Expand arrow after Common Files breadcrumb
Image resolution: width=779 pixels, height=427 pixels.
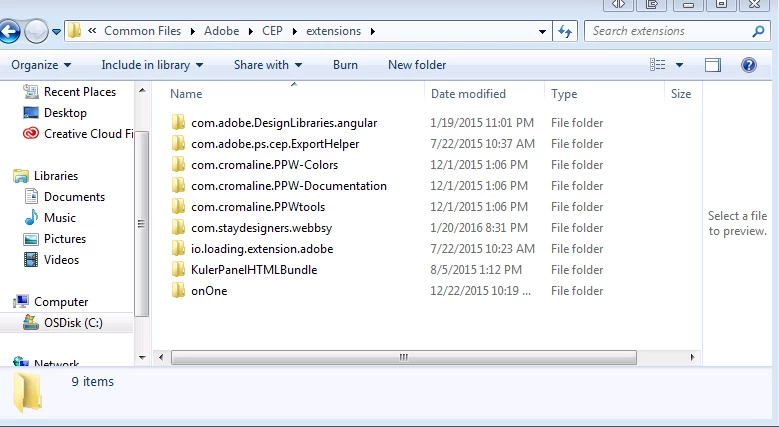pyautogui.click(x=192, y=31)
